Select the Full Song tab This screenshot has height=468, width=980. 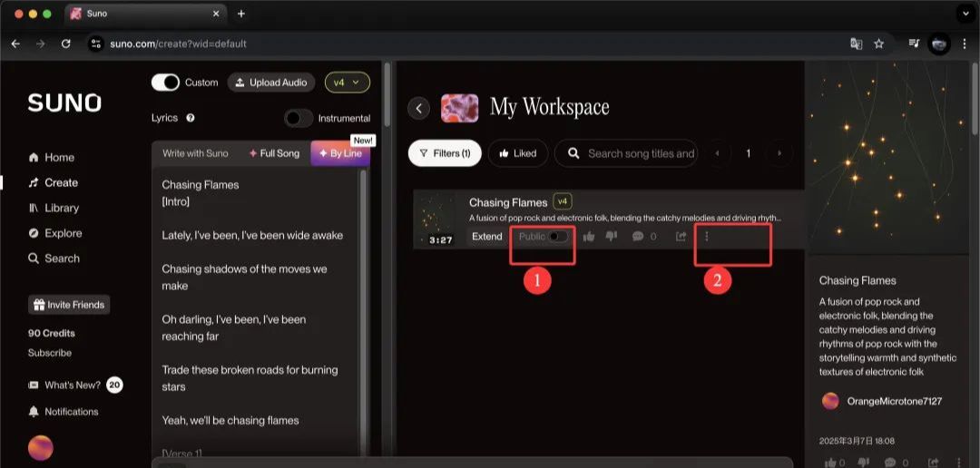[x=274, y=153]
